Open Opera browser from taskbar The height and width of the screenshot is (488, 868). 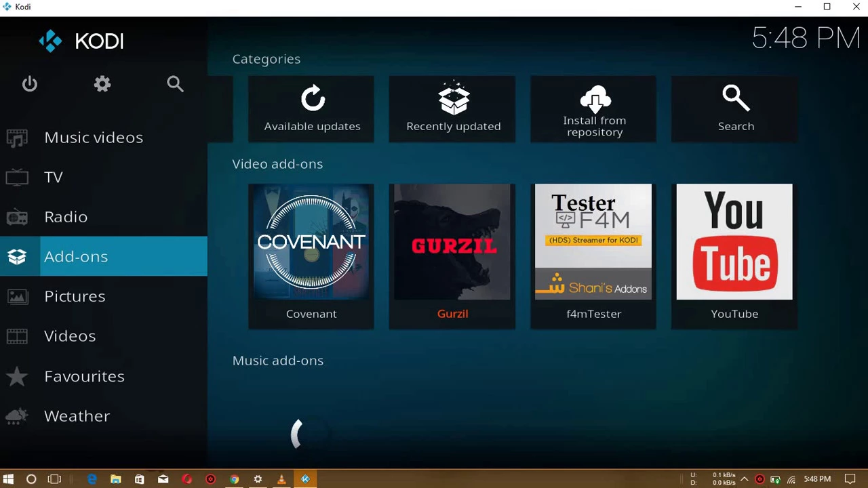(187, 479)
